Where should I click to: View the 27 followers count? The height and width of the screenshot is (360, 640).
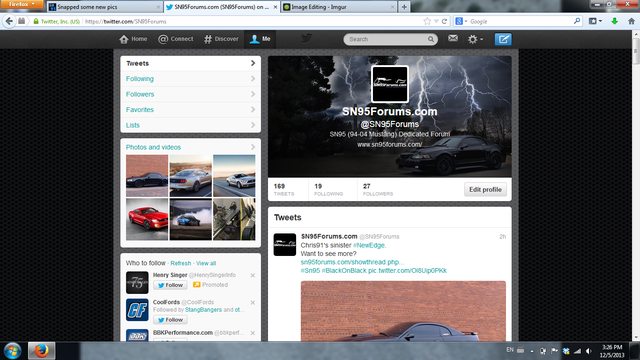click(x=378, y=189)
